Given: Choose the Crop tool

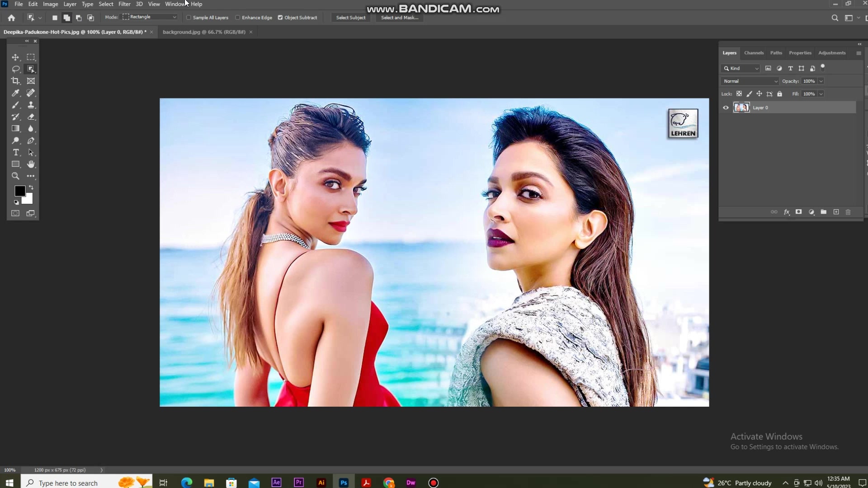Looking at the screenshot, I should [15, 81].
